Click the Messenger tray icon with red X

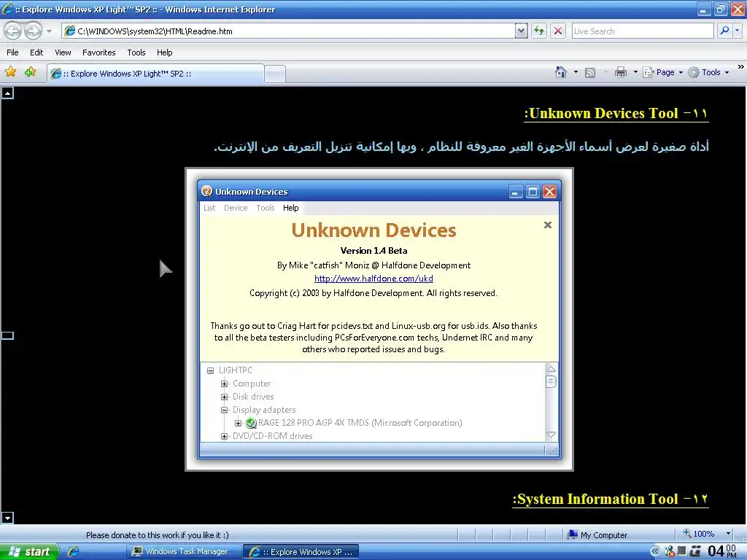[669, 551]
